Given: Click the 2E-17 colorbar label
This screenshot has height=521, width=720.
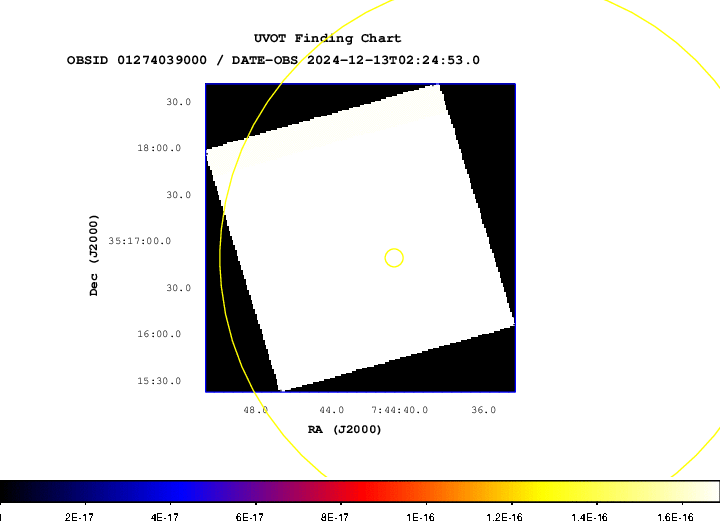Looking at the screenshot, I should coord(79,517).
